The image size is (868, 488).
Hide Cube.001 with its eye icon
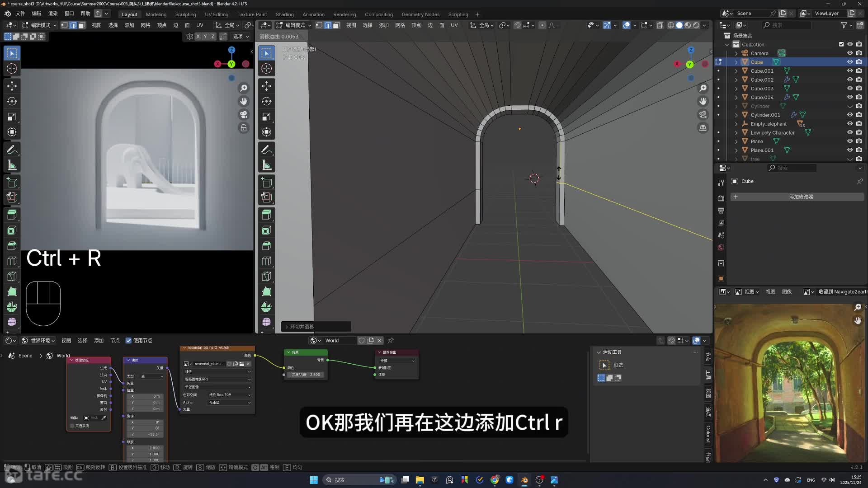click(x=849, y=71)
